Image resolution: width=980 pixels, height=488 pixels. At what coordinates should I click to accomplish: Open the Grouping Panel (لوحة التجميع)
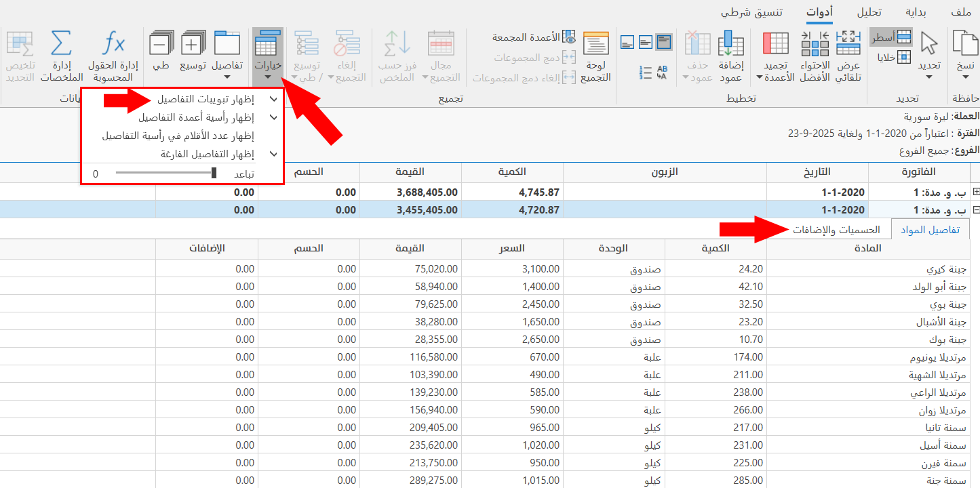[x=596, y=43]
